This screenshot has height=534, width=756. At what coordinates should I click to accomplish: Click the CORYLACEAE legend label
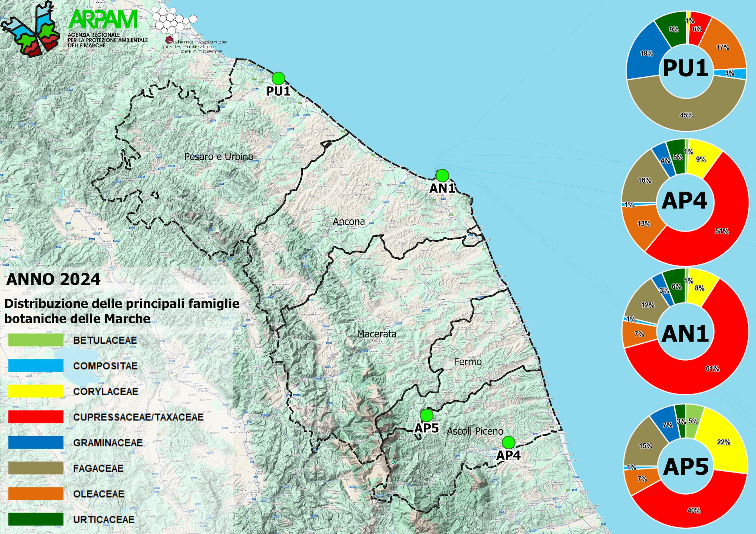(106, 392)
